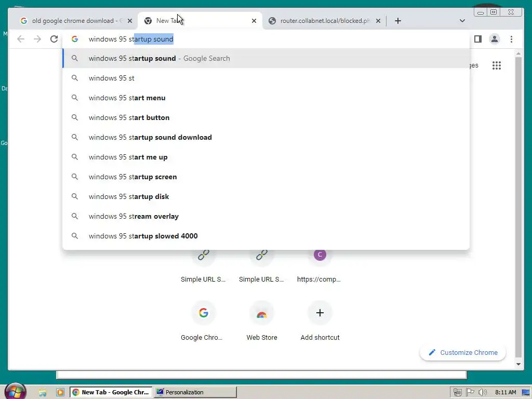
Task: Click the Customize Chrome button
Action: [463, 353]
